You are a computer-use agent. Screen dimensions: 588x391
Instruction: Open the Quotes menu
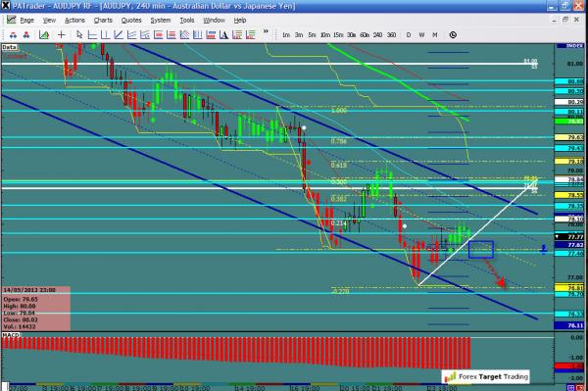(x=131, y=21)
